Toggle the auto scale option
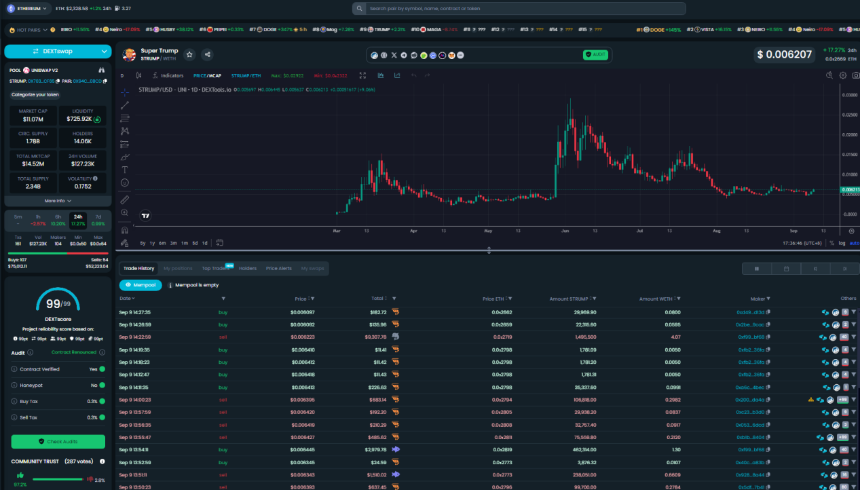This screenshot has height=490, width=860. pyautogui.click(x=855, y=243)
